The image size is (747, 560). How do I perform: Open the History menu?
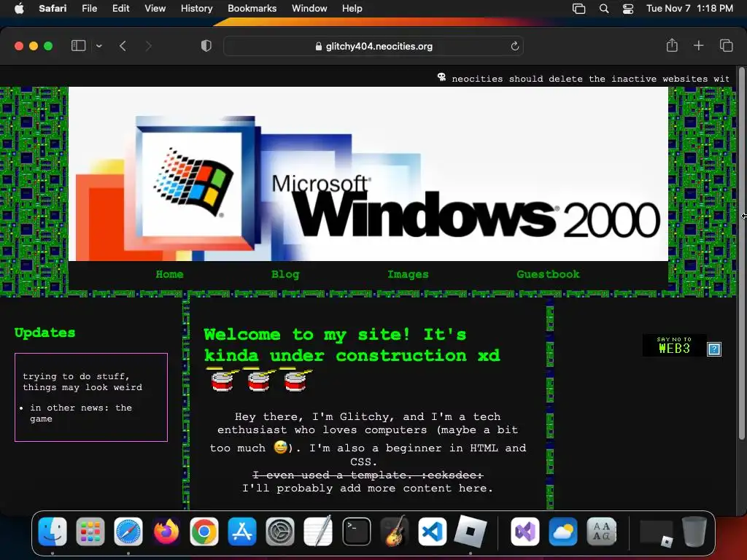[x=196, y=8]
